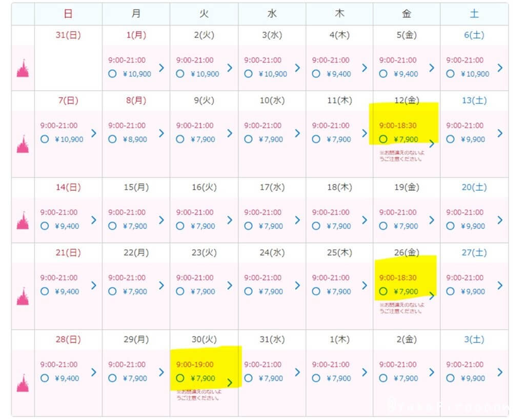
Task: Open the arrow chevron for 6(土)
Action: pyautogui.click(x=499, y=68)
